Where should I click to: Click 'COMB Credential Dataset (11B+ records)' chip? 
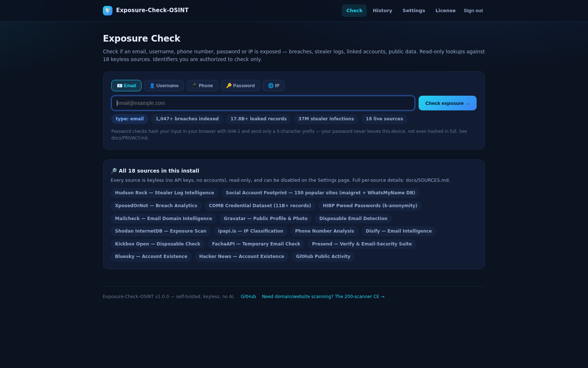point(260,206)
